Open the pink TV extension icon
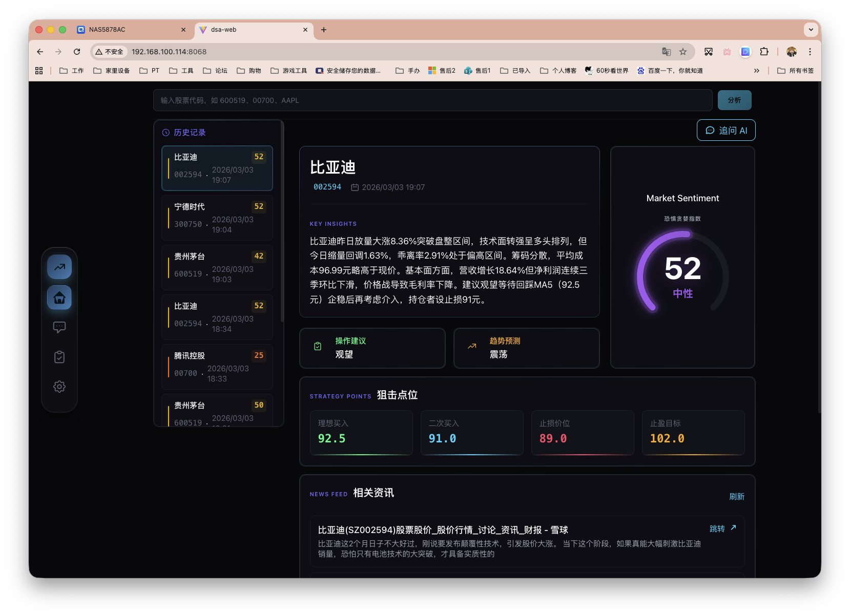 pos(727,52)
